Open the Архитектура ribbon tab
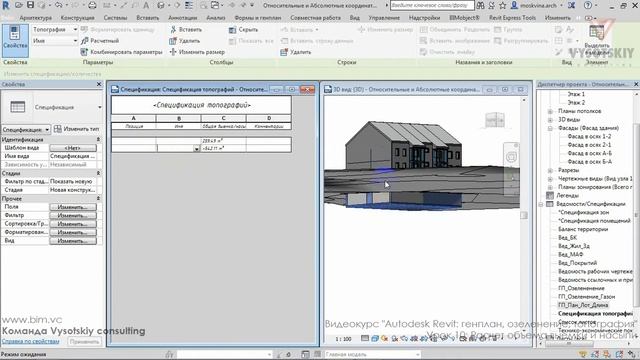The image size is (640, 360). coord(36,18)
